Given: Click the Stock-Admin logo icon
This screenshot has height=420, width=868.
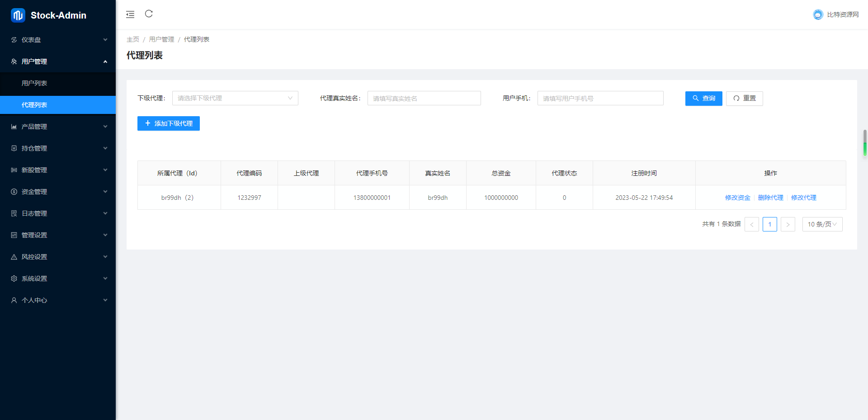Looking at the screenshot, I should point(17,15).
